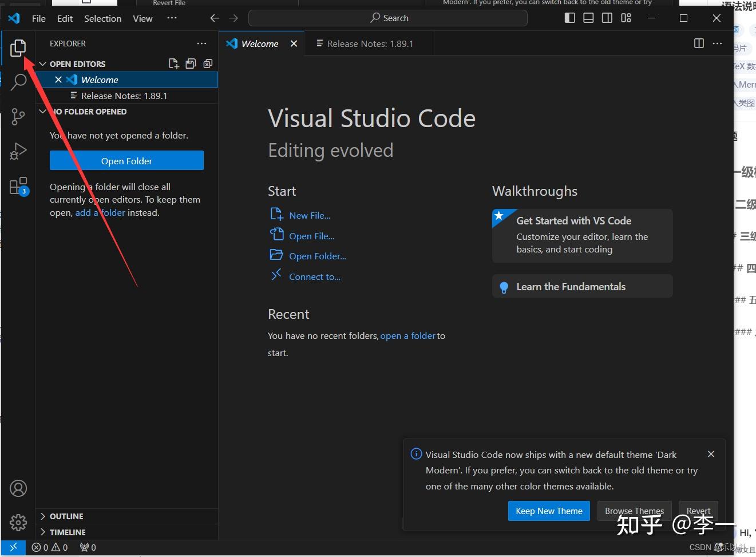
Task: Click the Search box at the top
Action: click(389, 18)
